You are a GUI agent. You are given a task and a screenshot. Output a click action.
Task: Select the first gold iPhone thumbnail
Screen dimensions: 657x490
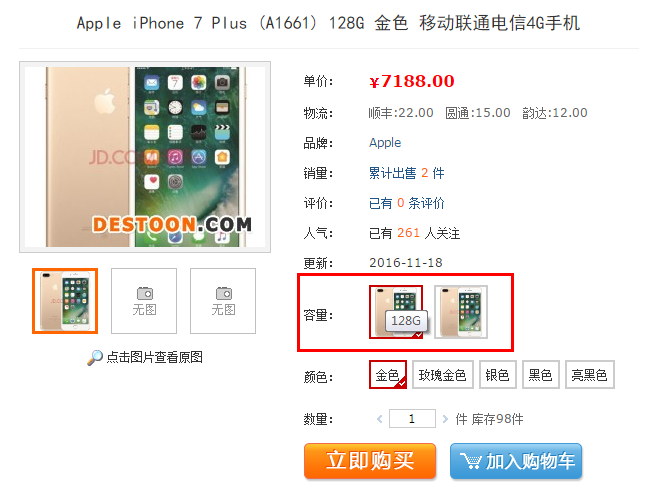pos(65,301)
